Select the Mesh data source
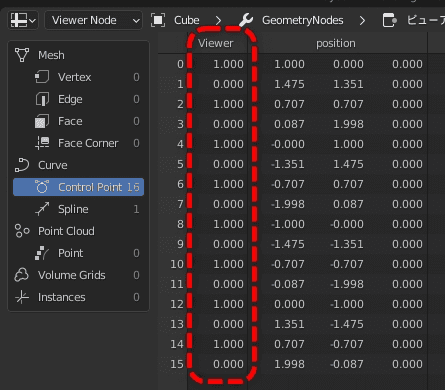The image size is (445, 390). click(78, 55)
